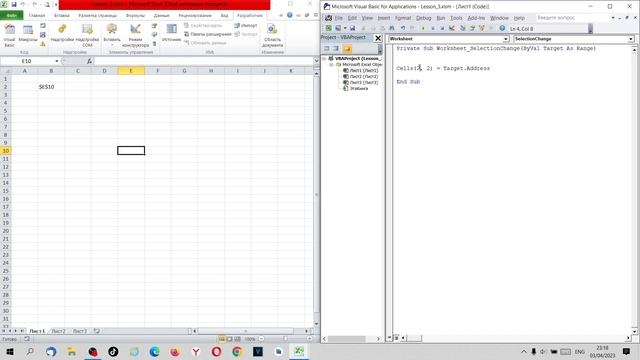The width and height of the screenshot is (640, 360).
Task: Switch to the Формулы ribbon tab
Action: click(135, 16)
